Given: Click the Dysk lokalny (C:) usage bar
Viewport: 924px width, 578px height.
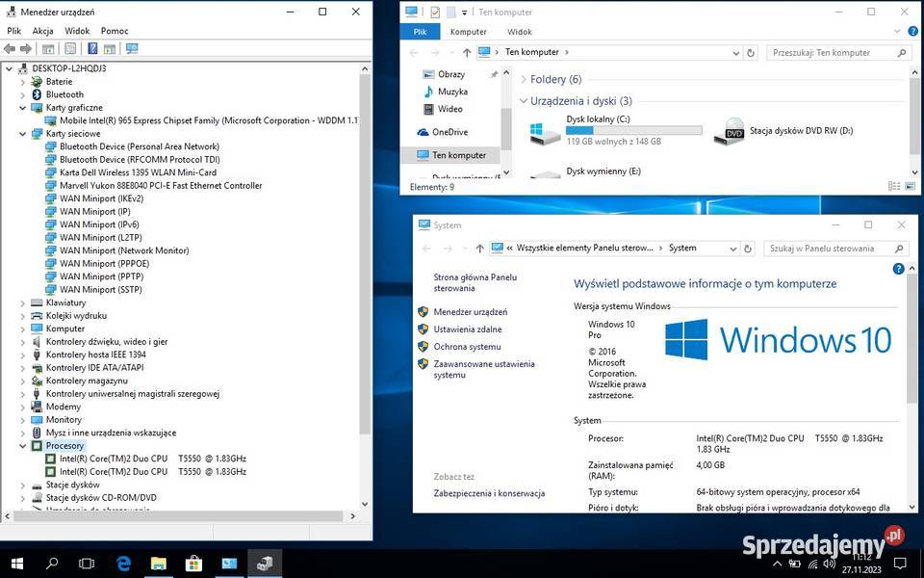Looking at the screenshot, I should [x=634, y=130].
